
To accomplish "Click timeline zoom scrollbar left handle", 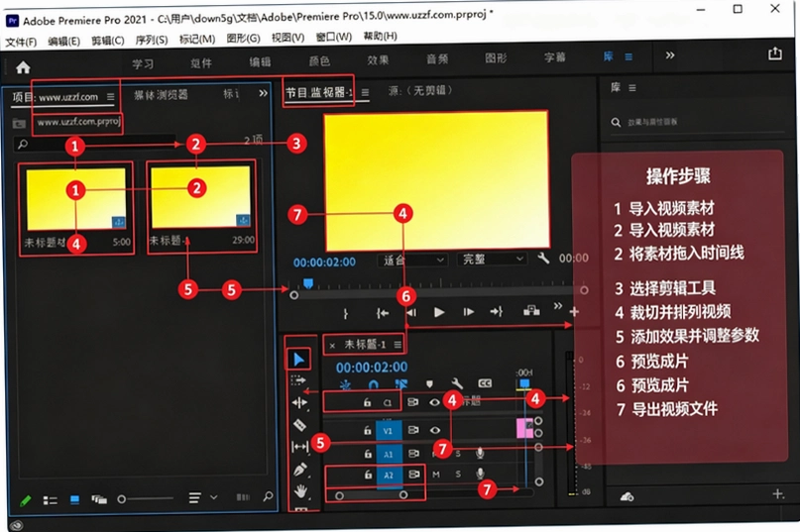I will 339,495.
